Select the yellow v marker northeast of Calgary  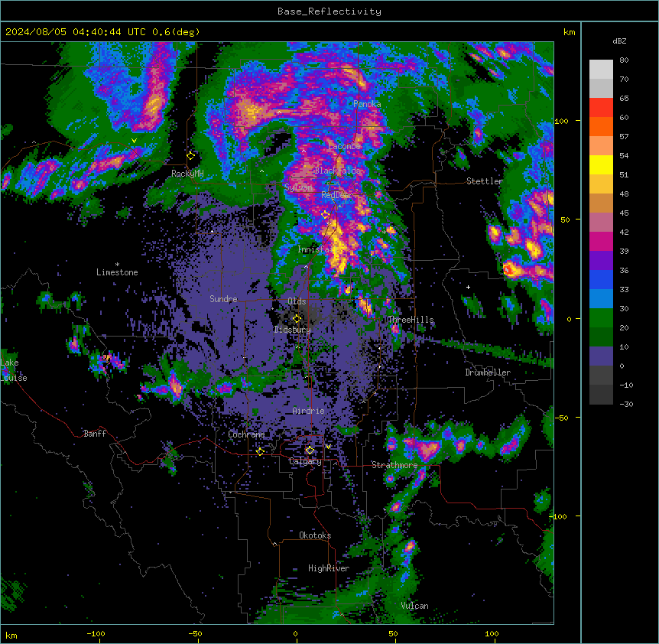coord(328,447)
